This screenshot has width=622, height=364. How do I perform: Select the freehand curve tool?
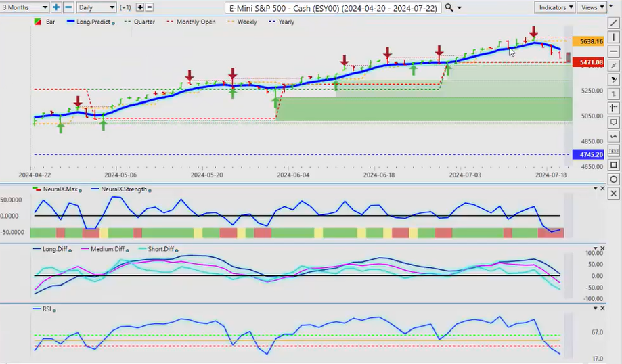(x=614, y=137)
